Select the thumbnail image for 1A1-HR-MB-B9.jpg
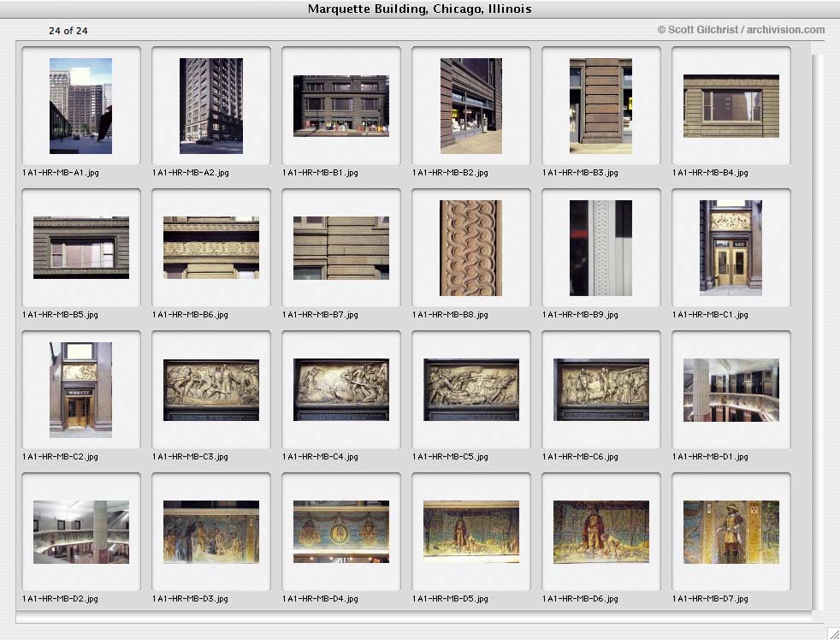Image resolution: width=840 pixels, height=640 pixels. pyautogui.click(x=601, y=248)
